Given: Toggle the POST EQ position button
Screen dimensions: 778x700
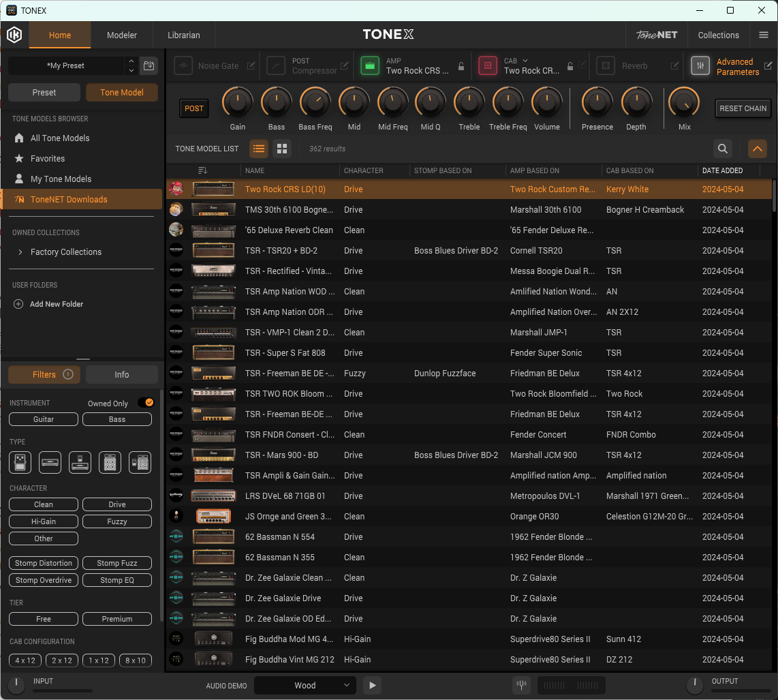Looking at the screenshot, I should click(x=194, y=108).
